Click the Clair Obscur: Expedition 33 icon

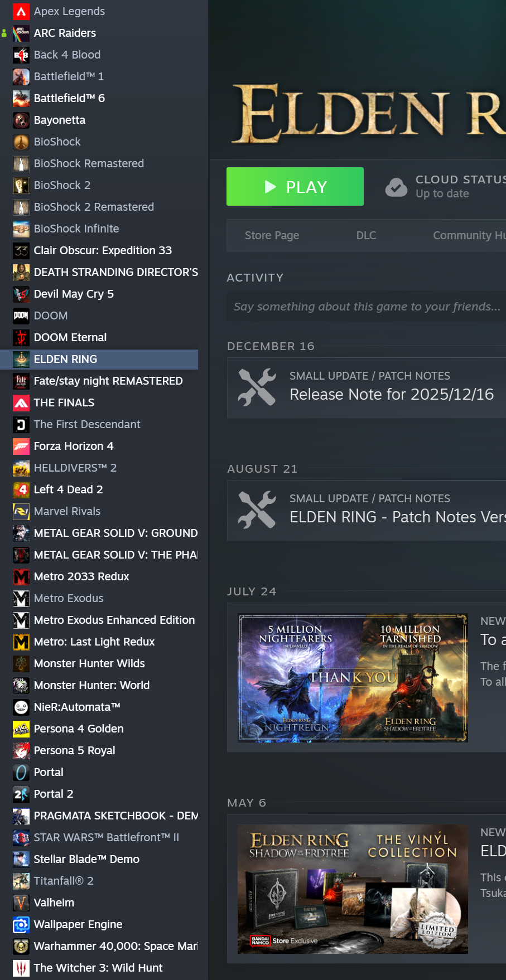pyautogui.click(x=21, y=250)
